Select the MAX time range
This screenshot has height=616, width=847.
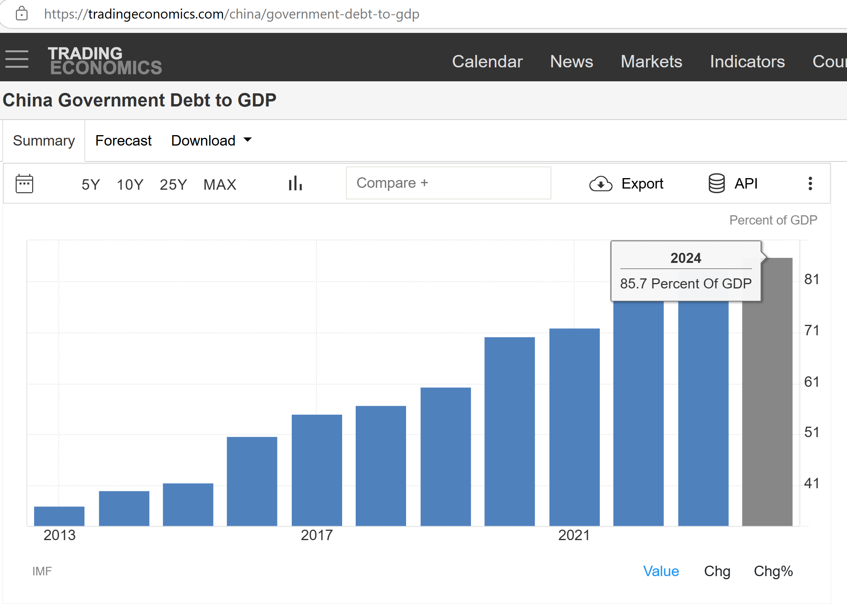(x=220, y=185)
